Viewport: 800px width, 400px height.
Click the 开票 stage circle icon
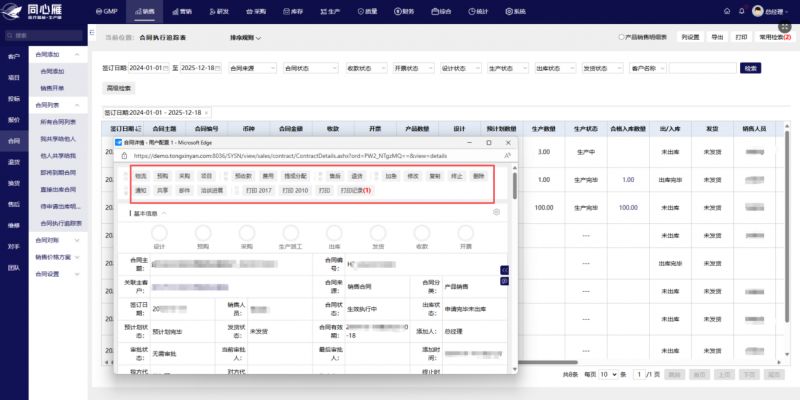(x=465, y=231)
